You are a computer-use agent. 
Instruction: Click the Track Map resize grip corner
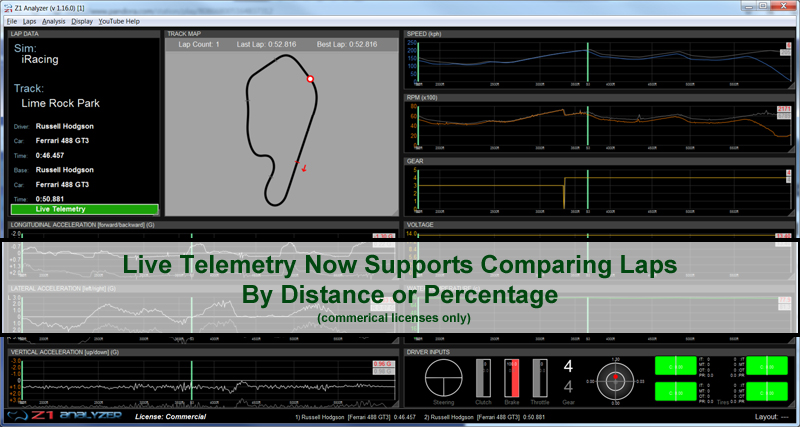coord(395,213)
